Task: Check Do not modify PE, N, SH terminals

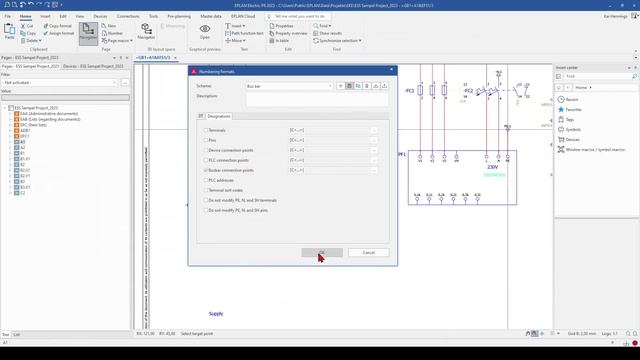Action: (206, 200)
